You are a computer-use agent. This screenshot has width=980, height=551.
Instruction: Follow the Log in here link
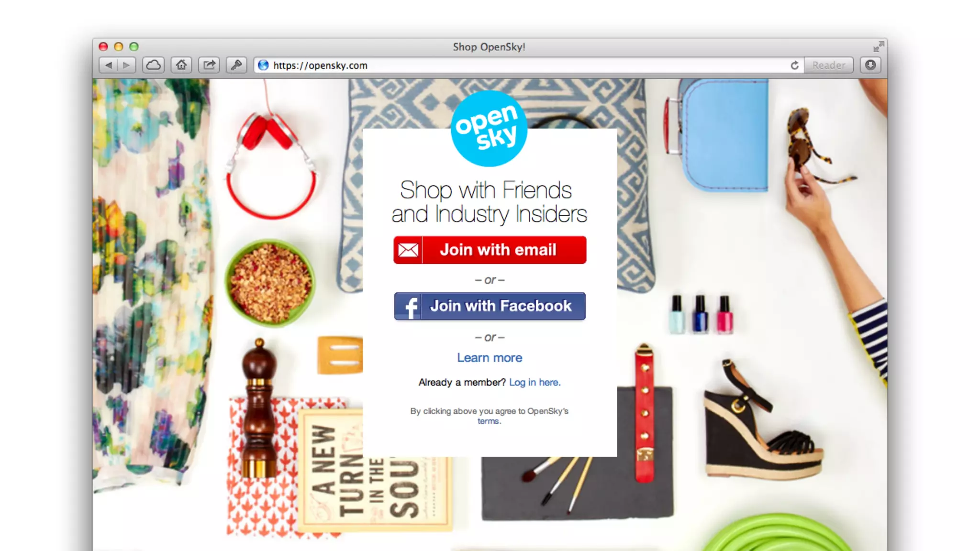pyautogui.click(x=535, y=383)
